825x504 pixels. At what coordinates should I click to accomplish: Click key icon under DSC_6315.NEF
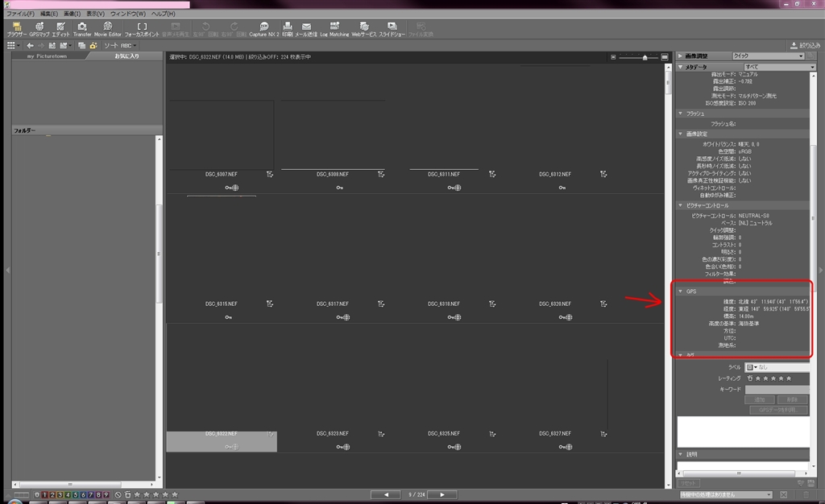click(228, 317)
